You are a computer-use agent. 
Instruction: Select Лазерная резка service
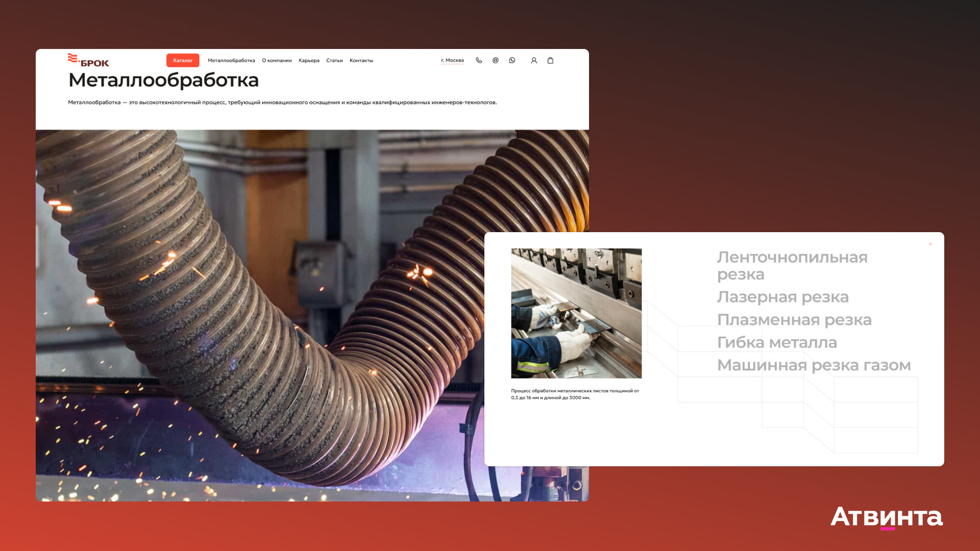782,296
